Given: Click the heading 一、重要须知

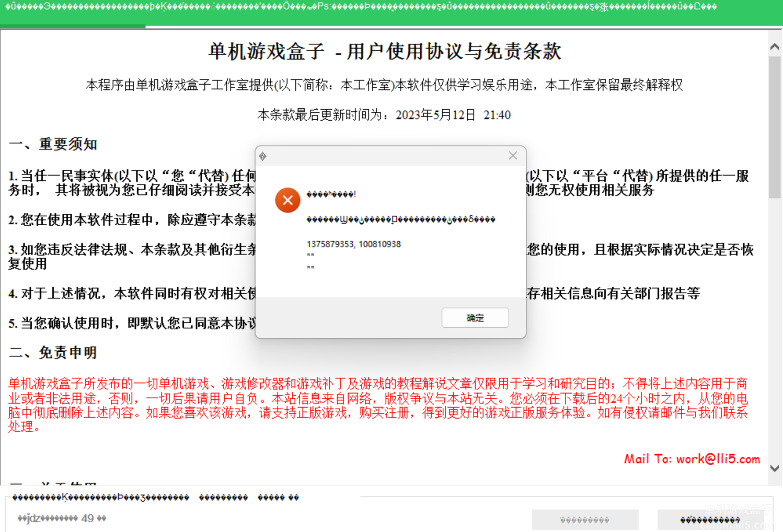Looking at the screenshot, I should point(53,144).
